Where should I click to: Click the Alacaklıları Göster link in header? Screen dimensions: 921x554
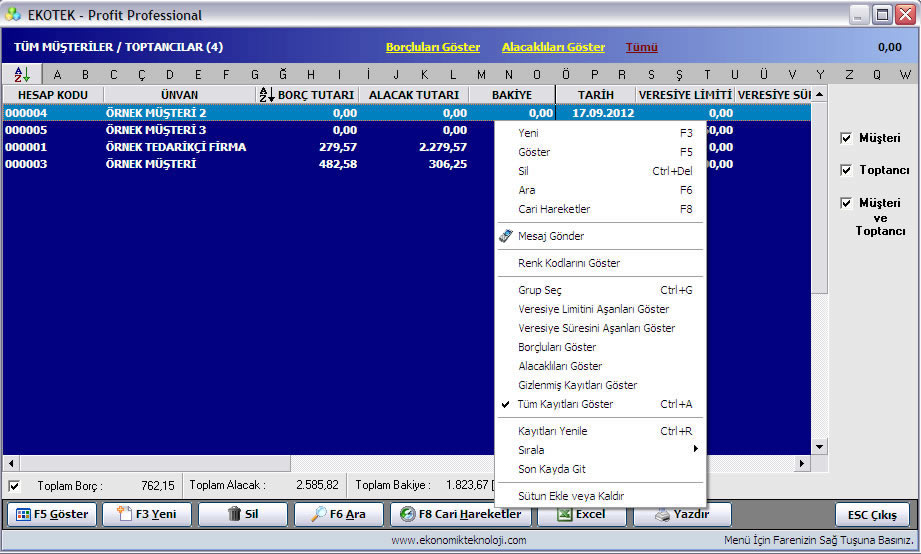553,47
